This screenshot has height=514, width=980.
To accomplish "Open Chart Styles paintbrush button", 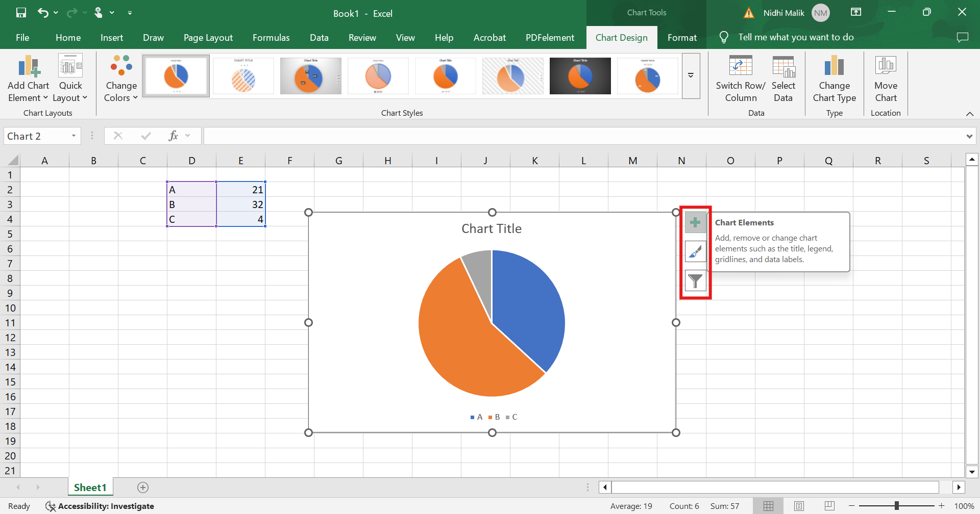I will (695, 251).
